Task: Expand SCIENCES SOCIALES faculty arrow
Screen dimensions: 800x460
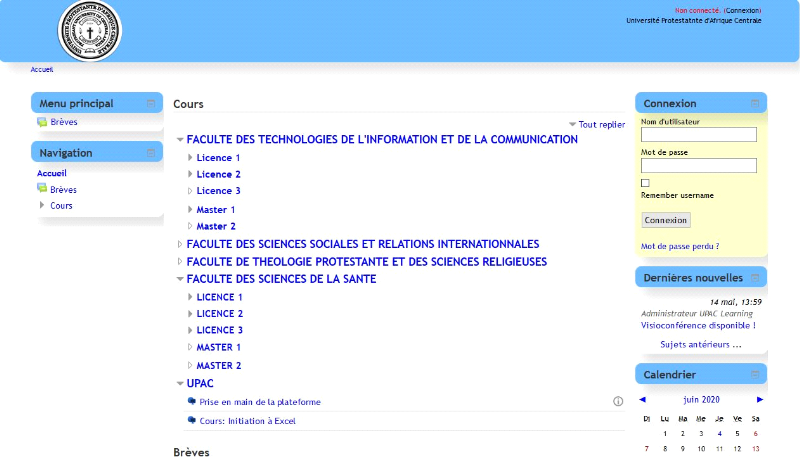Action: click(x=180, y=244)
